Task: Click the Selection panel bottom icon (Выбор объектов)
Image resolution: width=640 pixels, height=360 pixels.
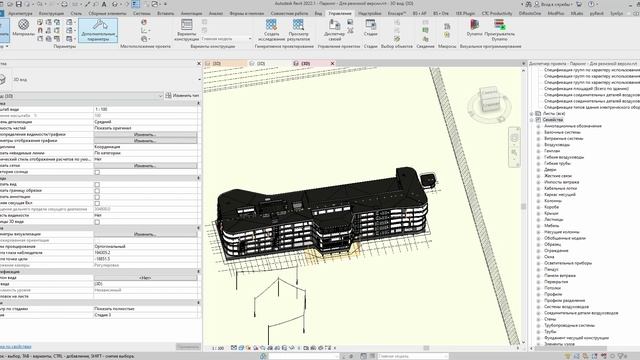Action: tap(397, 39)
